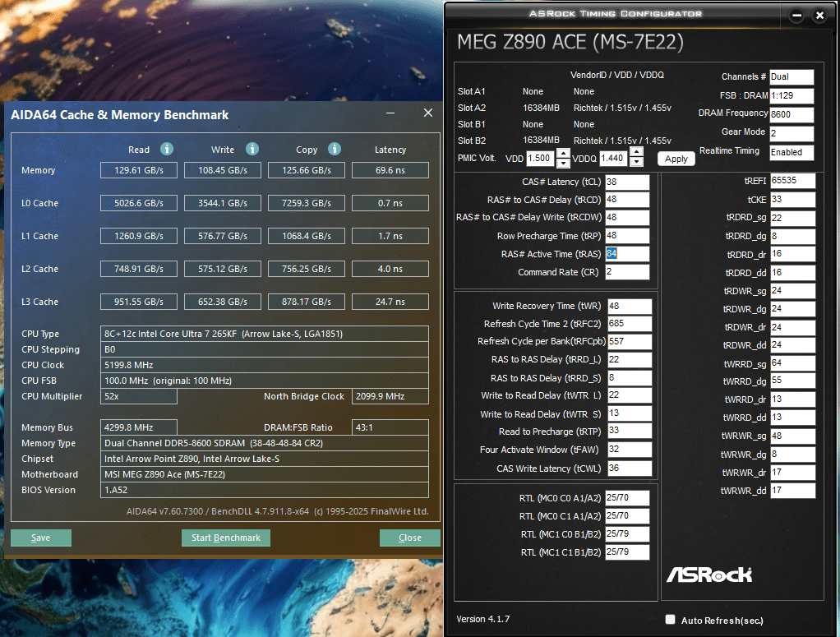
Task: Click Memory Write value 108.45 GB/s
Action: tap(222, 170)
